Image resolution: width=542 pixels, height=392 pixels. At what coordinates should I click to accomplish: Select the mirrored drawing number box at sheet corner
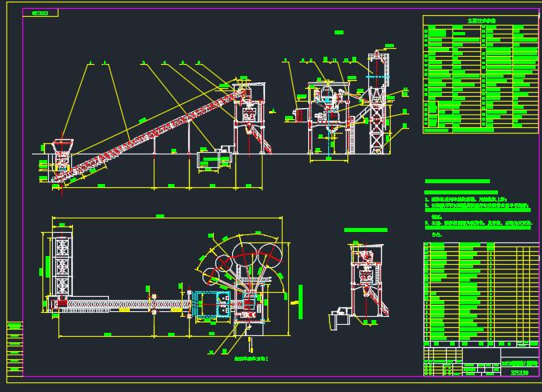pos(41,13)
